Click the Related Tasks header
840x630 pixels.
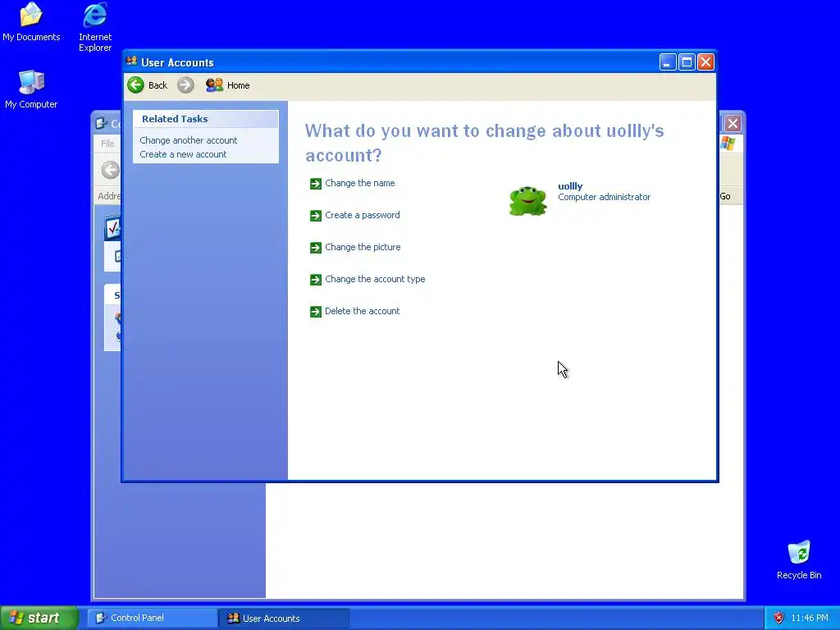[206, 119]
